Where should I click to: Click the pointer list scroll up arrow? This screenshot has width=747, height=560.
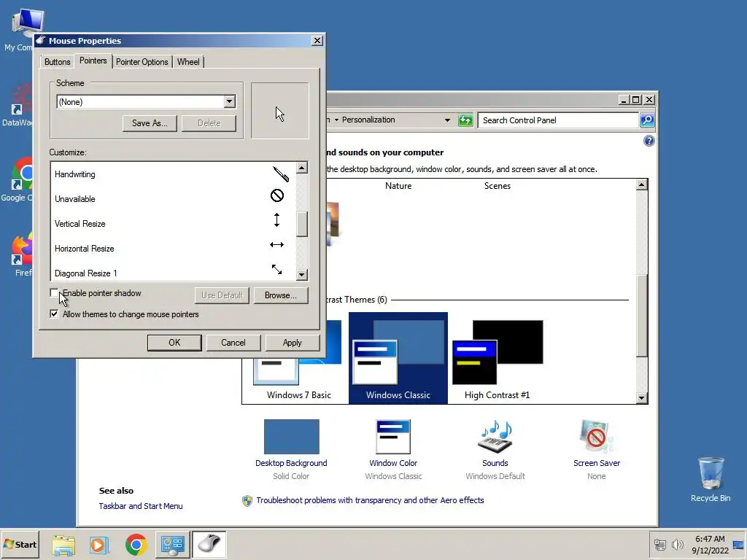point(301,168)
